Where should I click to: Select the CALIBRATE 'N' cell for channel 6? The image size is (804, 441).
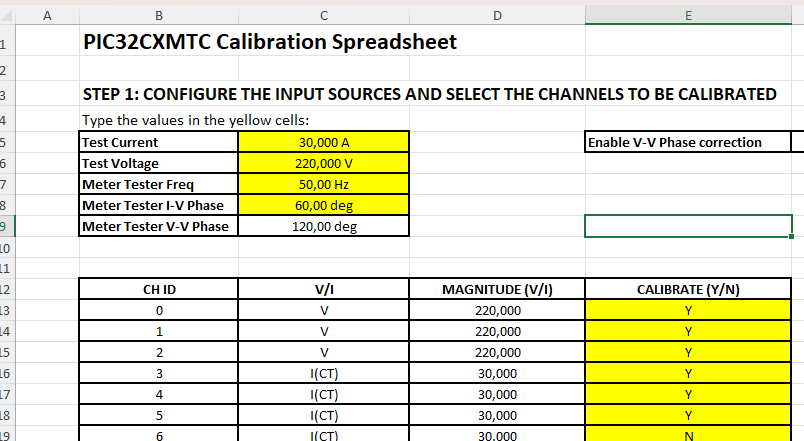[688, 434]
